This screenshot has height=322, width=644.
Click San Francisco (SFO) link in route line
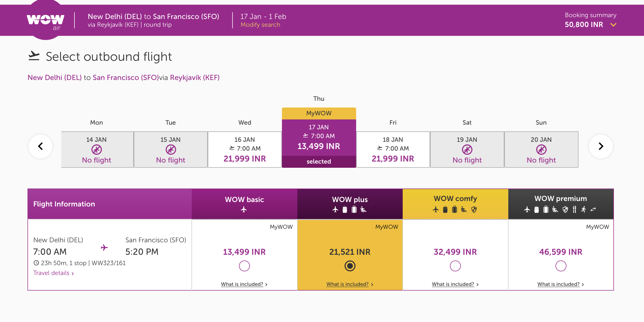pyautogui.click(x=126, y=77)
